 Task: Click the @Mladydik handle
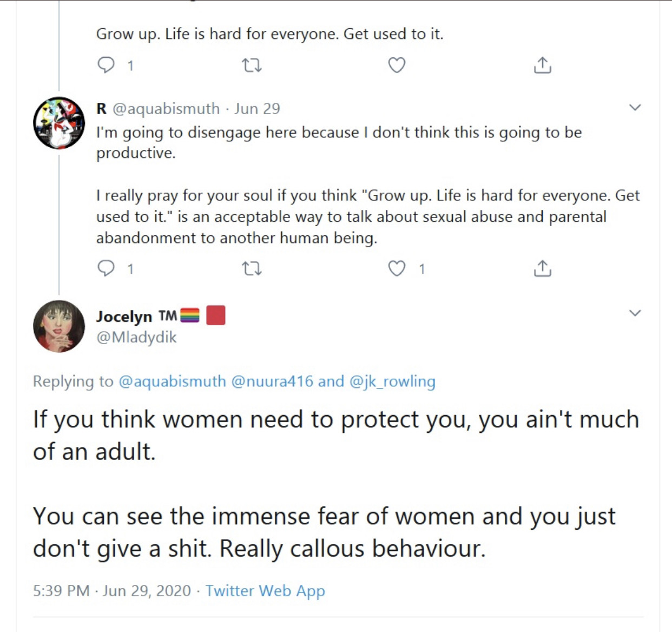point(136,337)
